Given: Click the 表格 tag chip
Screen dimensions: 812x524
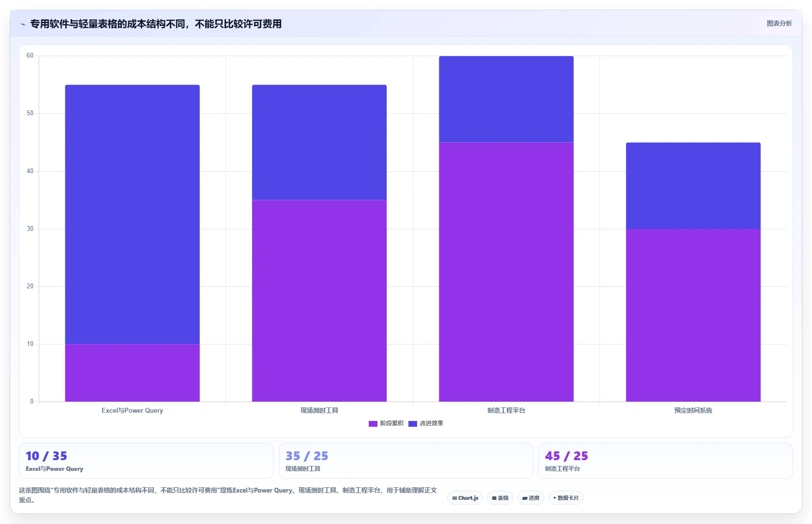Looking at the screenshot, I should [500, 498].
